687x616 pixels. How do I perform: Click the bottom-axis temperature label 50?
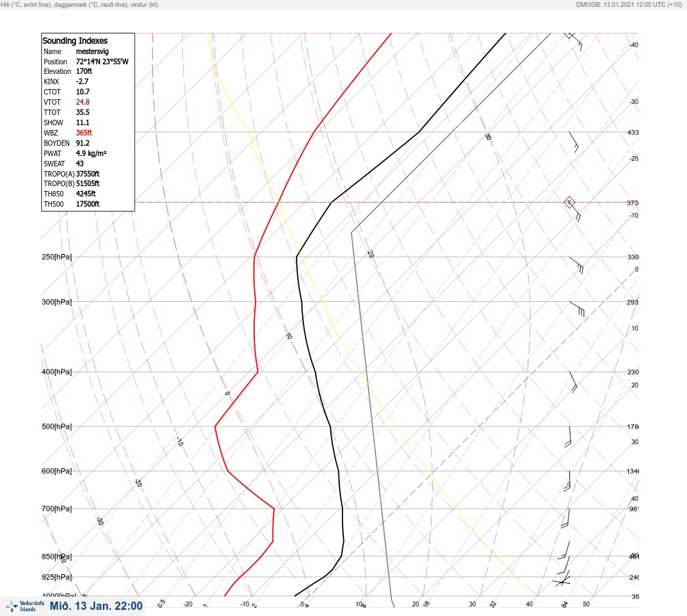pyautogui.click(x=586, y=604)
